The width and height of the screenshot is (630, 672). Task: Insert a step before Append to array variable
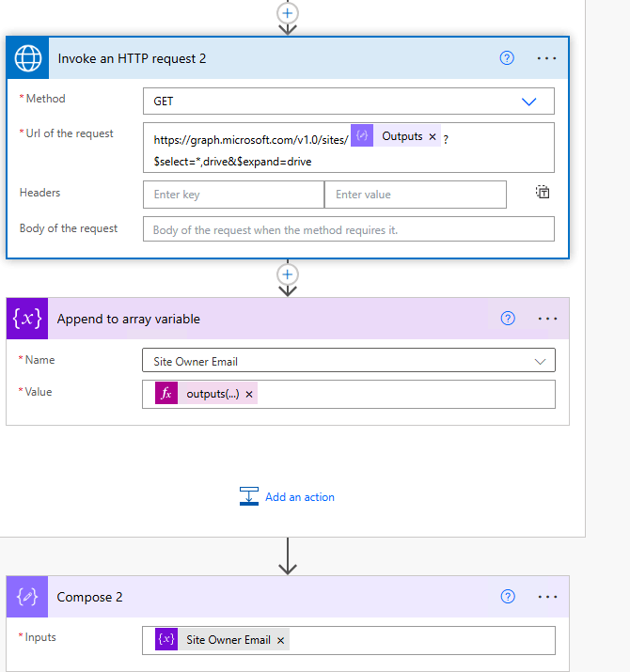288,274
